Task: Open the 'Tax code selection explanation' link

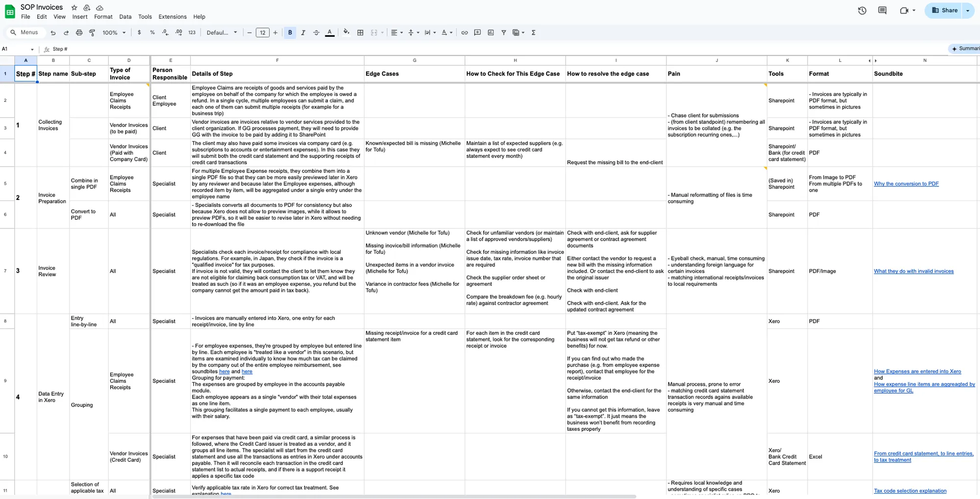Action: point(910,491)
